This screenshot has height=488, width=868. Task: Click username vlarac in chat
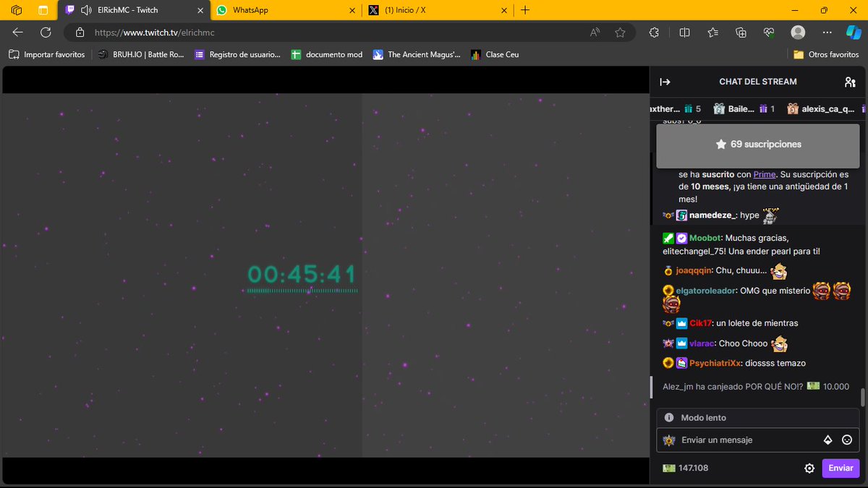pos(702,343)
